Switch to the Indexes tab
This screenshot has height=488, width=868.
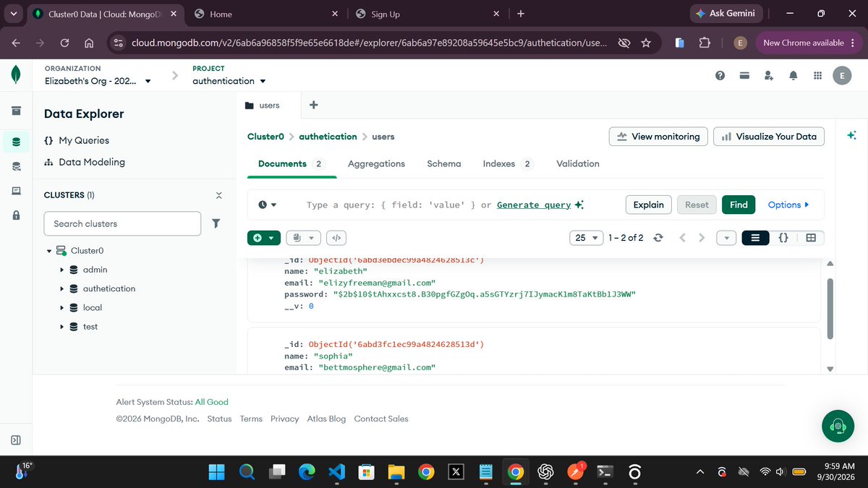pyautogui.click(x=508, y=164)
